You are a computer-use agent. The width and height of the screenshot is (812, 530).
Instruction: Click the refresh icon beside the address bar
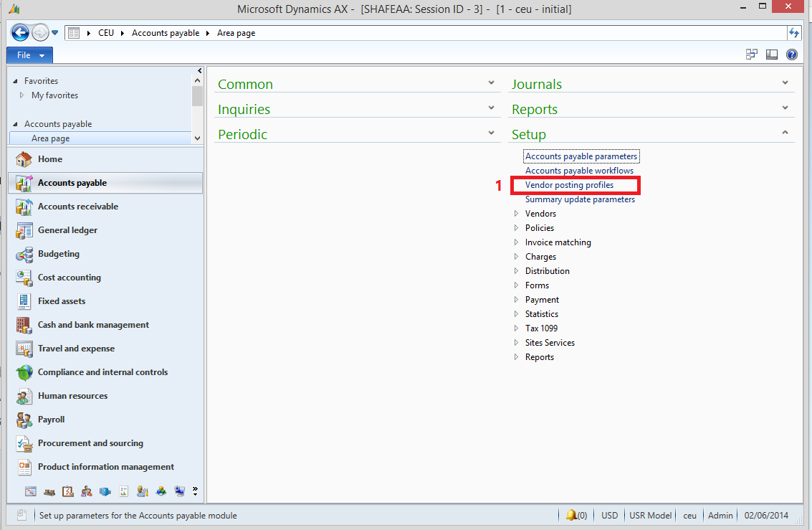pyautogui.click(x=794, y=32)
